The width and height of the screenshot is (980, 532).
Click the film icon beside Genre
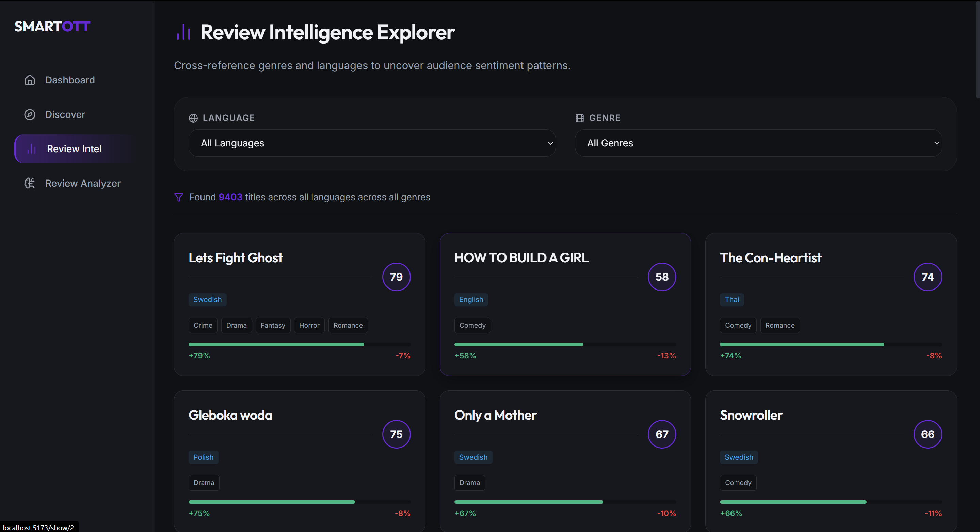tap(579, 118)
